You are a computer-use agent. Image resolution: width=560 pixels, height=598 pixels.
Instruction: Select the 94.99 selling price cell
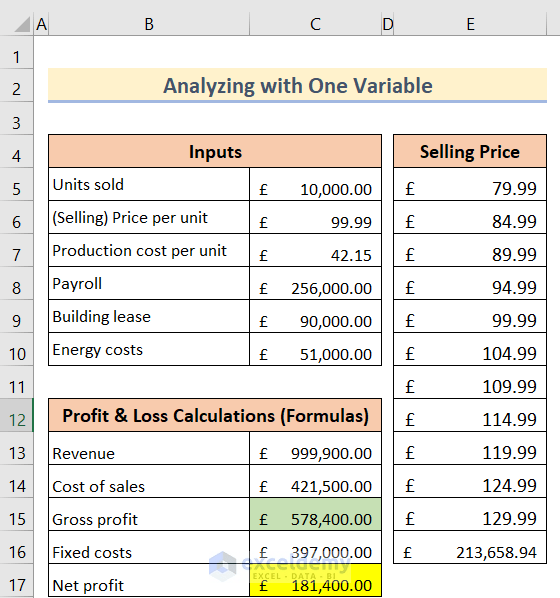point(470,283)
